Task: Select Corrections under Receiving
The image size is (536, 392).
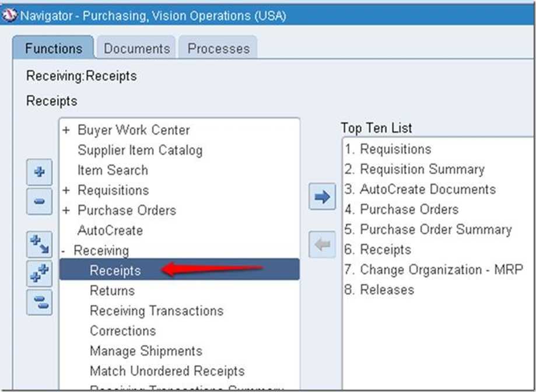Action: 122,331
